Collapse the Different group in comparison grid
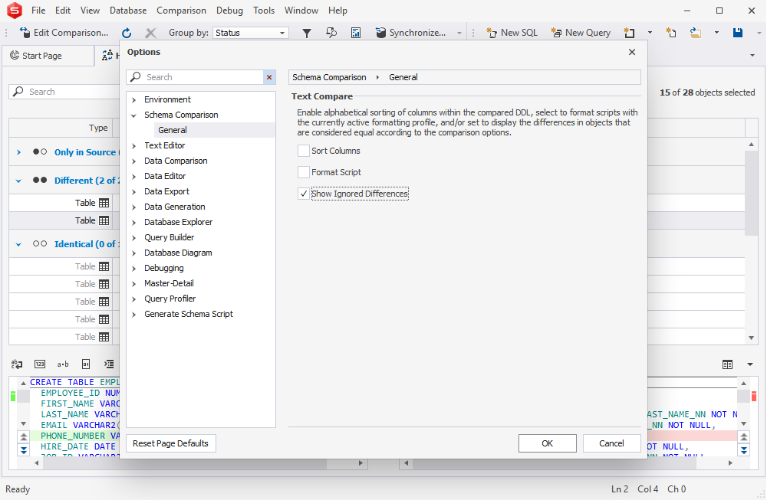Viewport: 766px width, 500px height. [x=19, y=181]
